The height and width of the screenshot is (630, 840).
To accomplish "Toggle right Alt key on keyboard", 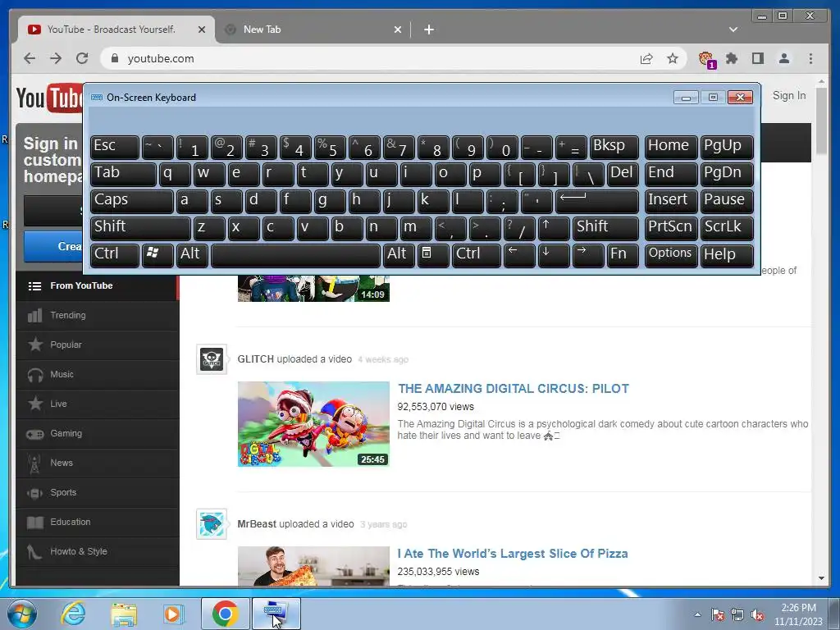I will pos(399,255).
